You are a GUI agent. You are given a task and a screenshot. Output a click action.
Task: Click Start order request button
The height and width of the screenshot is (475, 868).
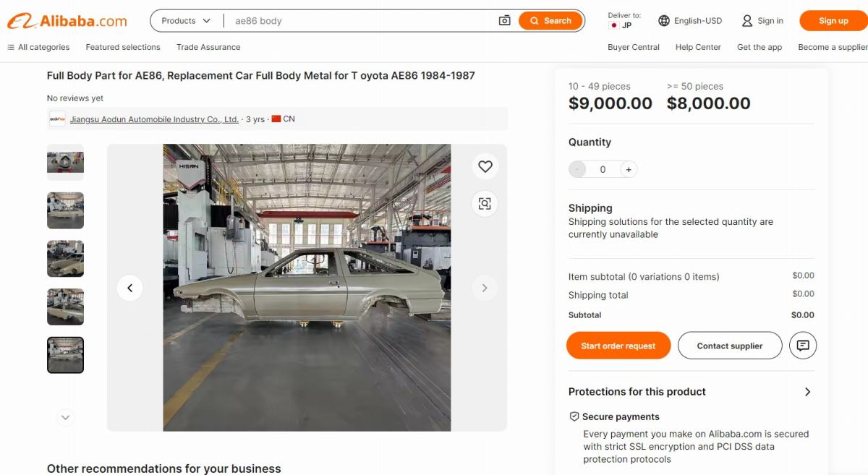pyautogui.click(x=618, y=346)
